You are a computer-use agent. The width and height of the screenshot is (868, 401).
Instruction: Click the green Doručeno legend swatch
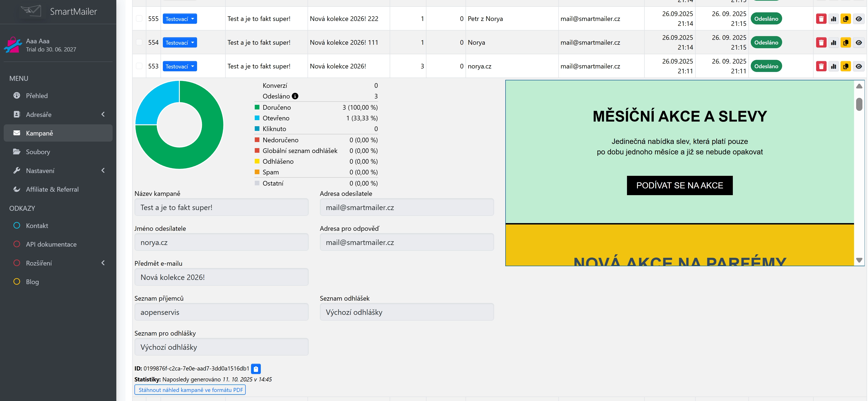click(257, 107)
